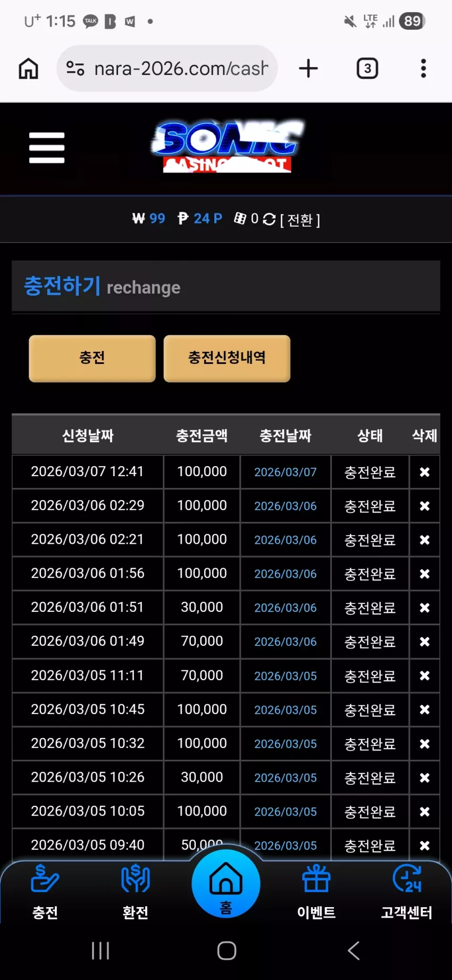Delete the 2026/03/06 01:51 30,000 record
The height and width of the screenshot is (980, 452).
[424, 608]
